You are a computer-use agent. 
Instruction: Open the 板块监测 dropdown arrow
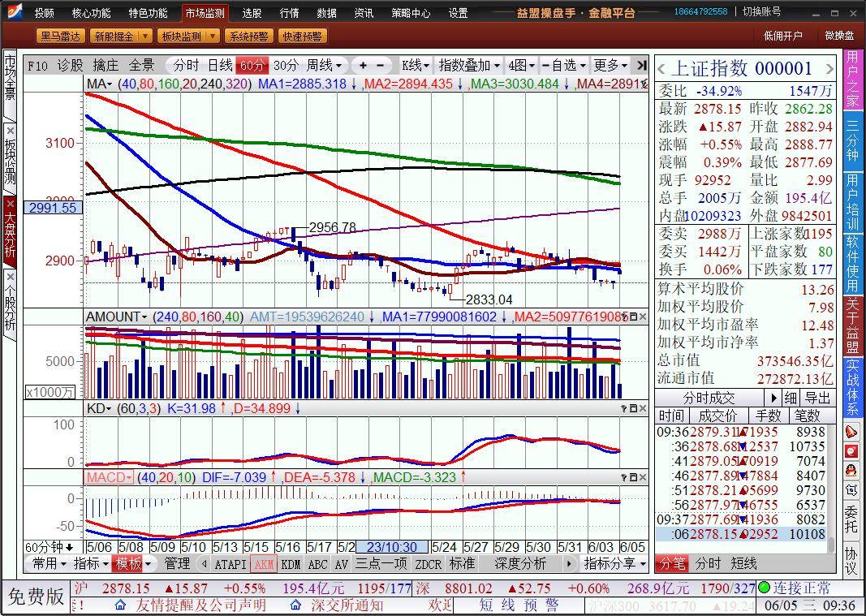213,37
